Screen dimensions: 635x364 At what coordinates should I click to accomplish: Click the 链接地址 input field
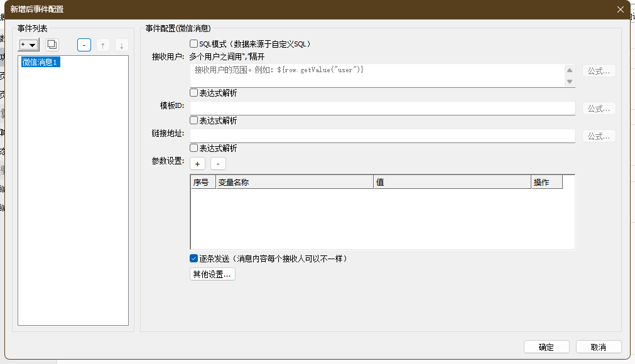[383, 136]
